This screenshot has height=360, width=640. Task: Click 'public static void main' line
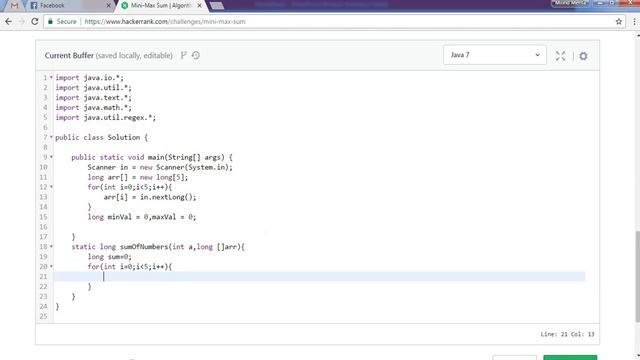tap(152, 157)
